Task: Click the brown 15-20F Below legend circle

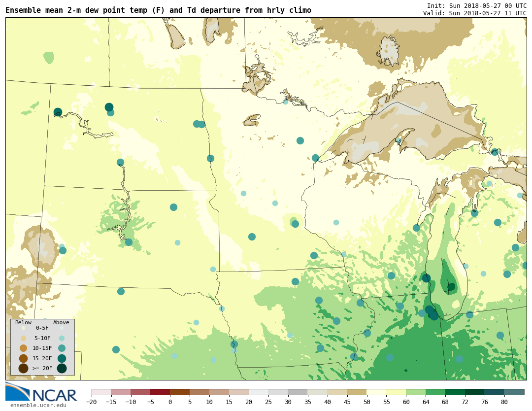Action: point(23,358)
